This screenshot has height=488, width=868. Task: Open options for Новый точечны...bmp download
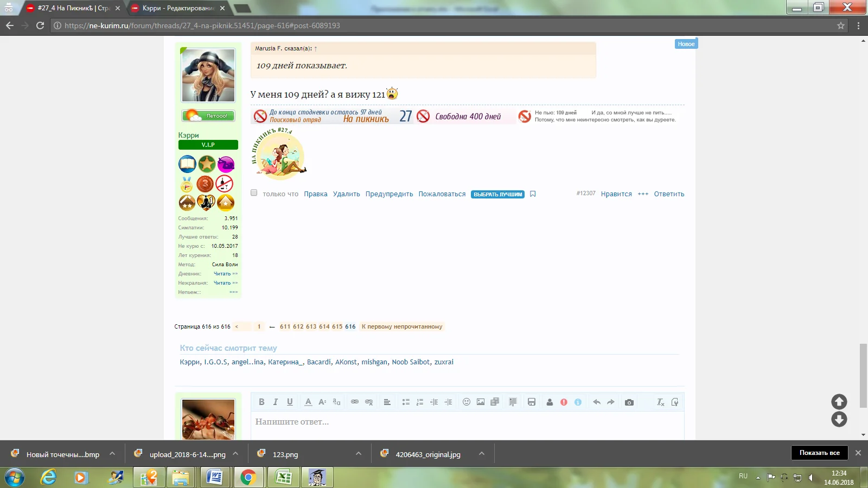[112, 454]
